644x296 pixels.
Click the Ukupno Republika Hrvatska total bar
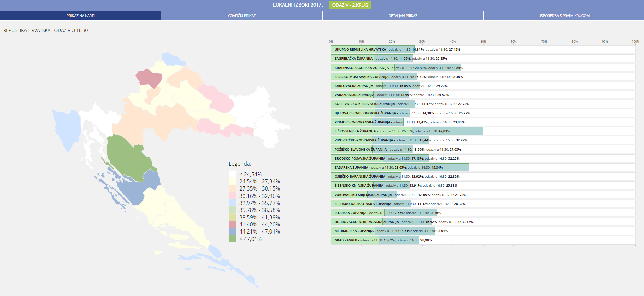pyautogui.click(x=373, y=49)
